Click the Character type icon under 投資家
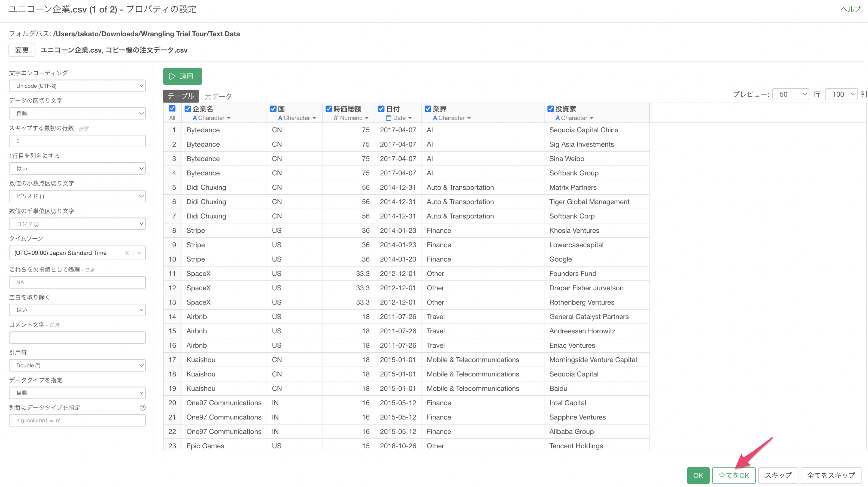This screenshot has width=868, height=487. coord(558,118)
